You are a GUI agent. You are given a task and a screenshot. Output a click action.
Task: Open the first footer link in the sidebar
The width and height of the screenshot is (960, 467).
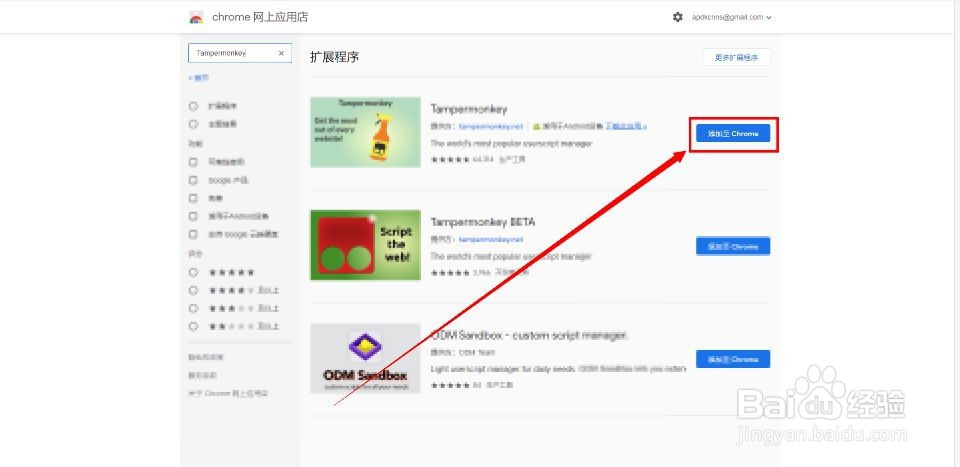click(206, 357)
